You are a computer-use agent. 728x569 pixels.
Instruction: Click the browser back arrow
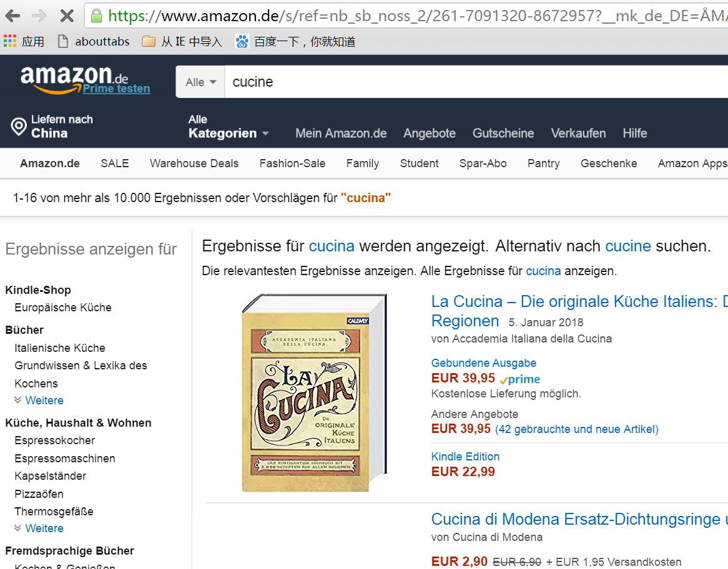12,16
